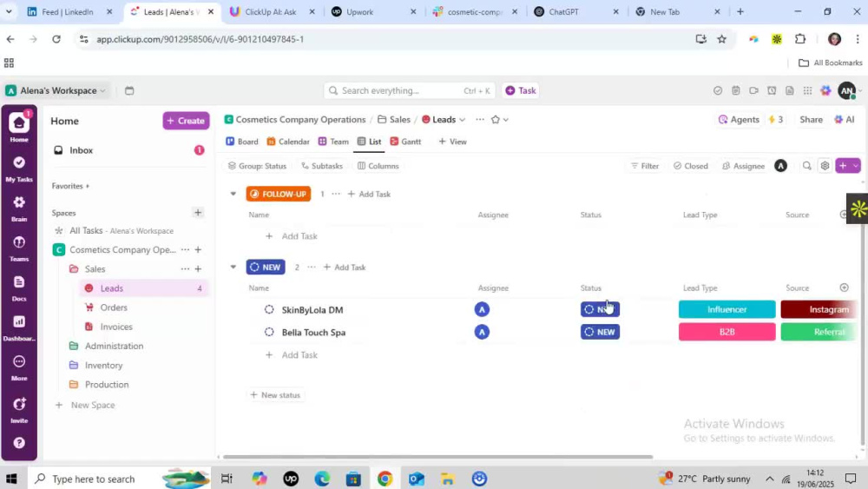The image size is (868, 489).
Task: Click the Search everything field
Action: [x=410, y=91]
